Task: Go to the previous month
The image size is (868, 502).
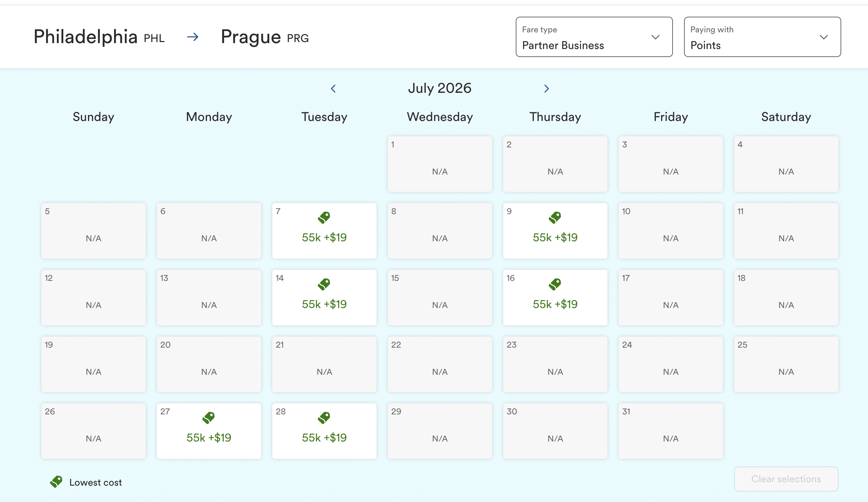Action: tap(333, 89)
